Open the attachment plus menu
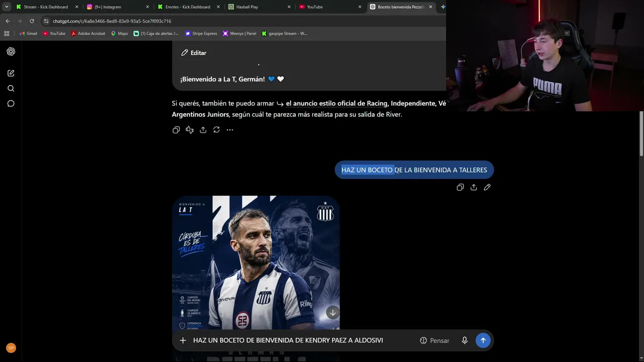Screen dimensions: 644x362 pos(183,340)
